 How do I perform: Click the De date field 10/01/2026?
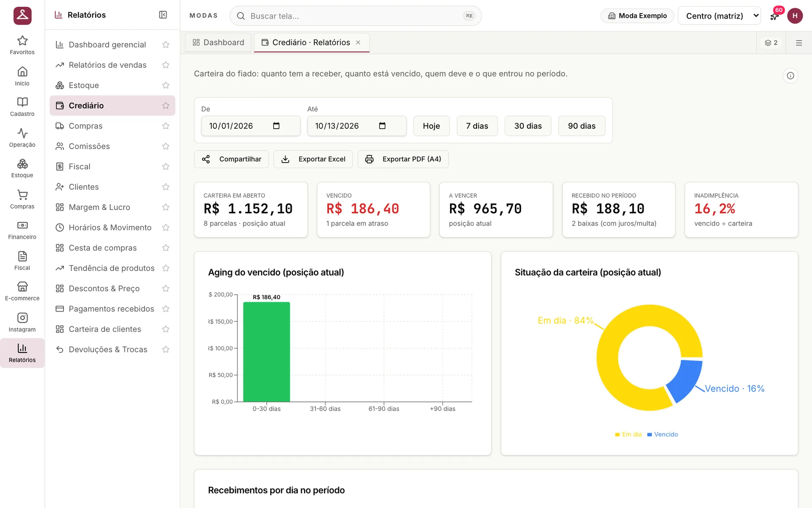(251, 126)
